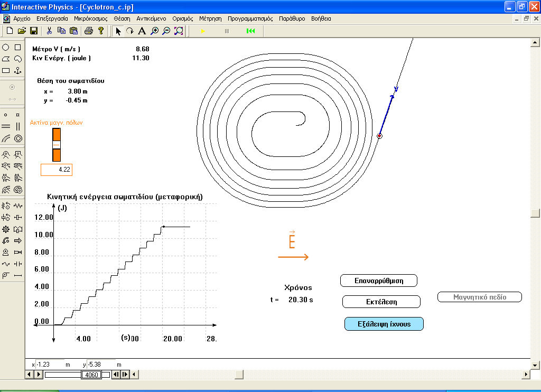Run the simulation with yellow play arrow

[x=203, y=31]
